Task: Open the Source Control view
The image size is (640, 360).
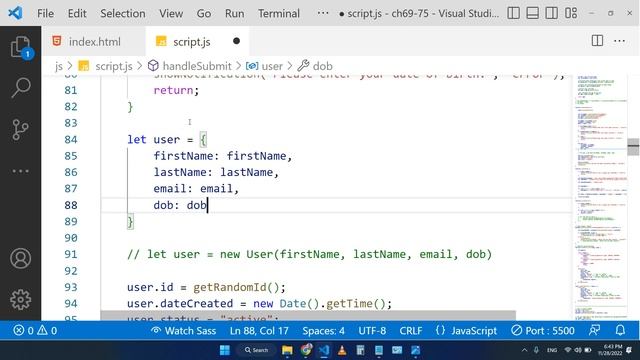Action: [x=20, y=130]
